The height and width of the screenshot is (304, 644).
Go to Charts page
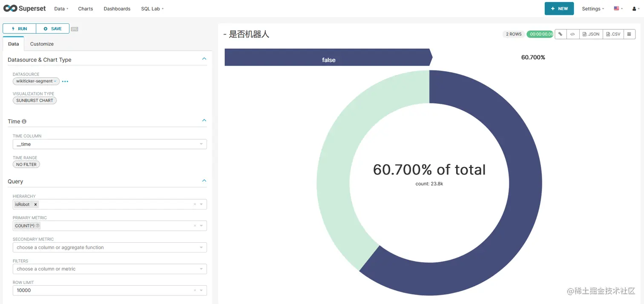86,9
